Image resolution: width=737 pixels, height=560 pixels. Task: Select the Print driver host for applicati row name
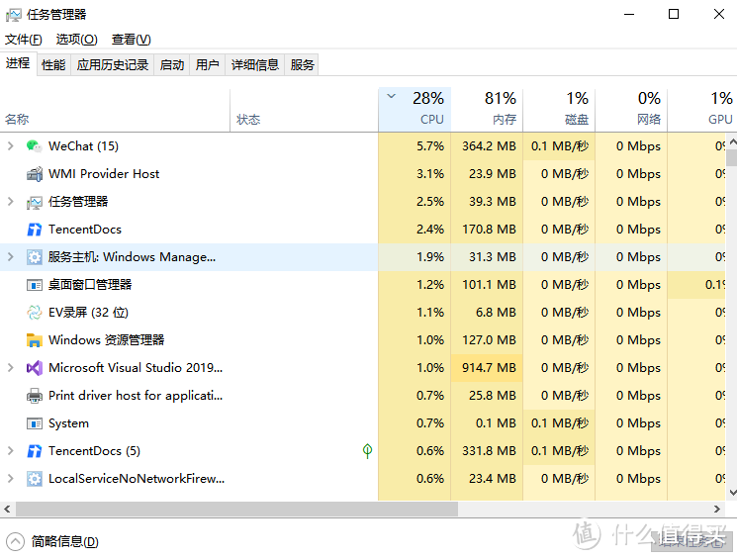(x=136, y=396)
